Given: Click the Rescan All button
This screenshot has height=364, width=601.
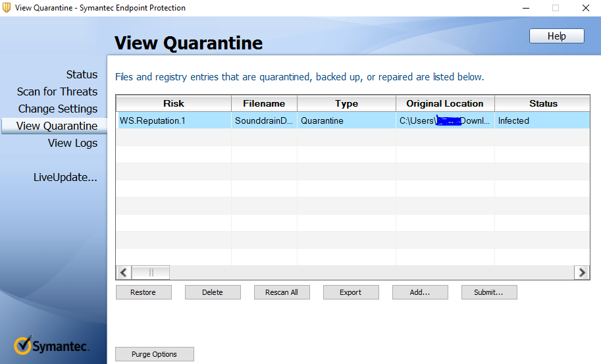Looking at the screenshot, I should point(282,292).
